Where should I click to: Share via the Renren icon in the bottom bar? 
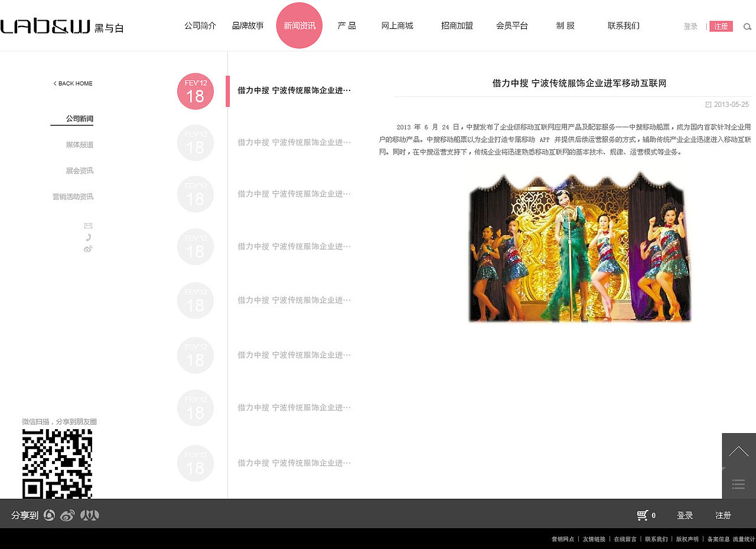pyautogui.click(x=89, y=515)
